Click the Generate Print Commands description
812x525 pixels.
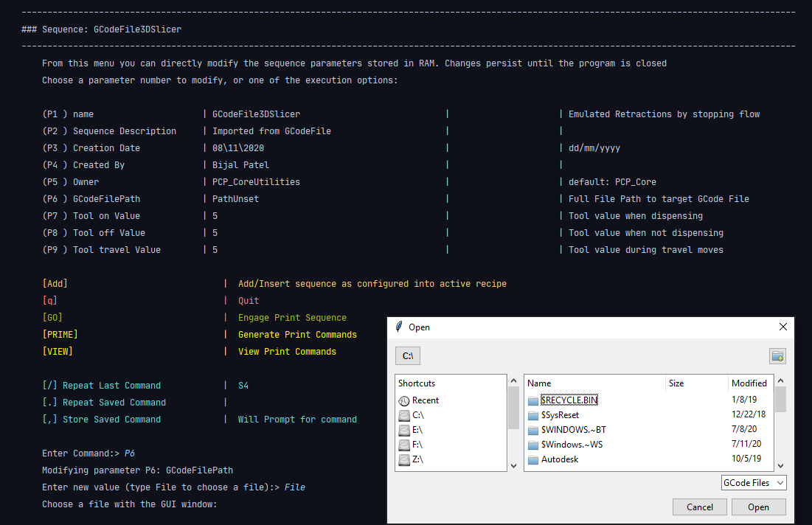tap(297, 335)
